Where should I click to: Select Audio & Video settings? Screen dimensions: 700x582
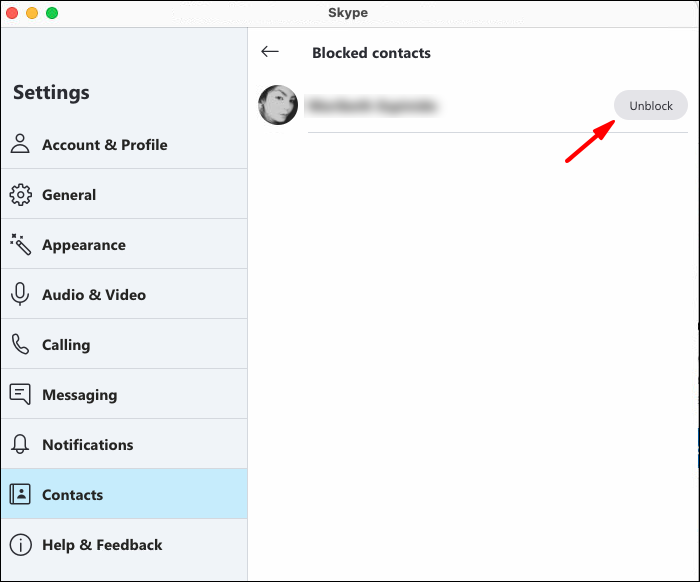coord(94,295)
